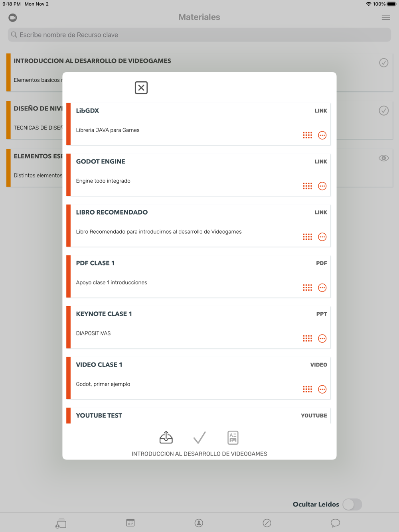Screen dimensions: 399x532
Task: Tap grid icon on LIBRO RECOMENDADO row
Action: (x=308, y=237)
